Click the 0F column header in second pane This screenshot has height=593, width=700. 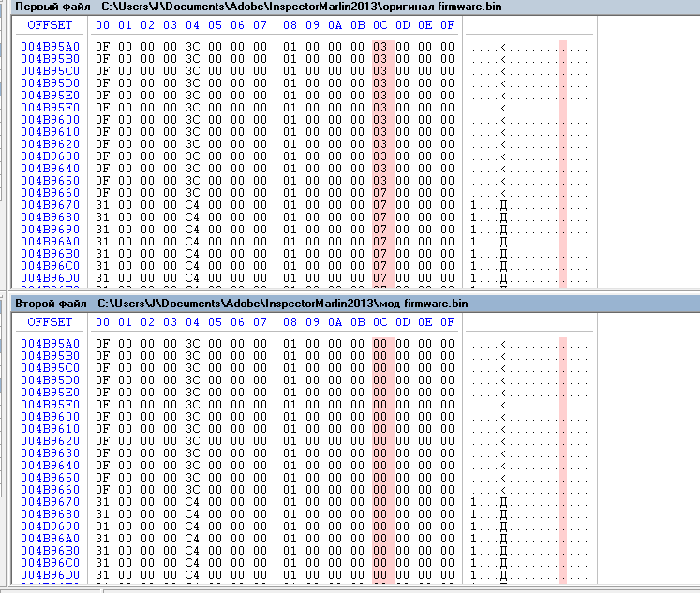[447, 322]
